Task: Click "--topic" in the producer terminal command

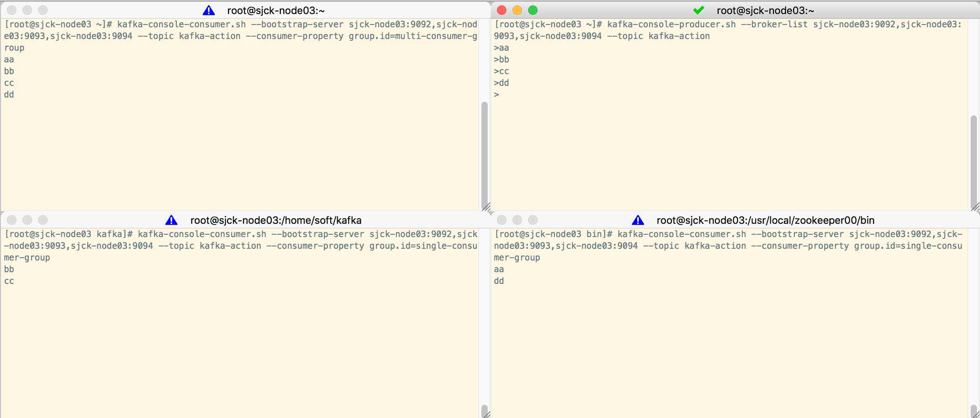Action: 625,36
